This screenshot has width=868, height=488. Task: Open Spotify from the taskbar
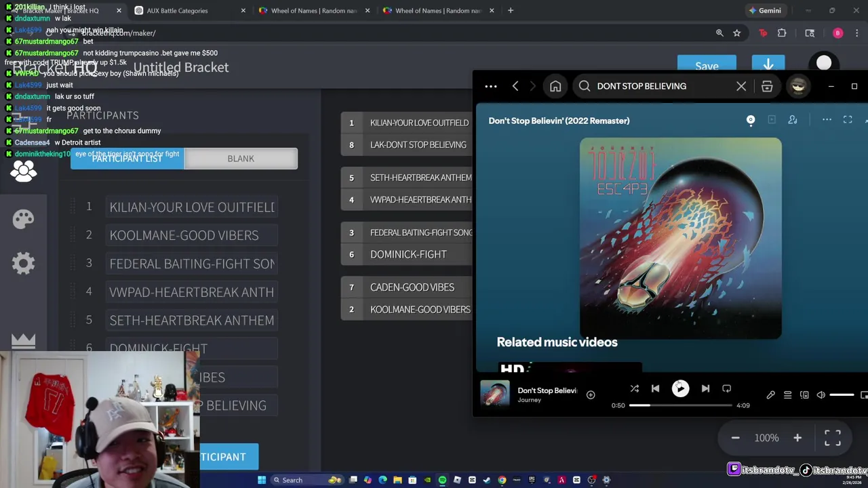tap(442, 480)
